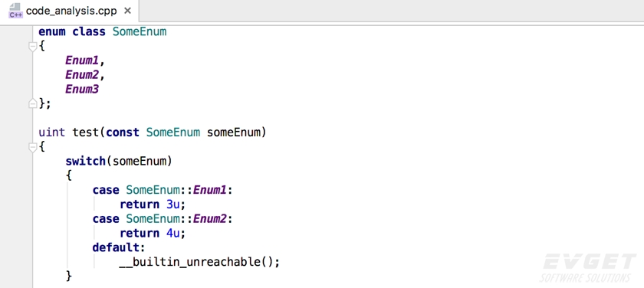This screenshot has height=288, width=644.
Task: Place cursor on Enum1 enumerator declaration
Action: (82, 61)
